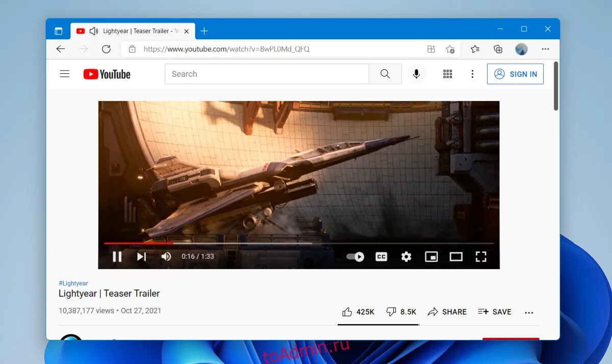
Task: Click the 0:16 / 1:33 time display
Action: click(198, 256)
